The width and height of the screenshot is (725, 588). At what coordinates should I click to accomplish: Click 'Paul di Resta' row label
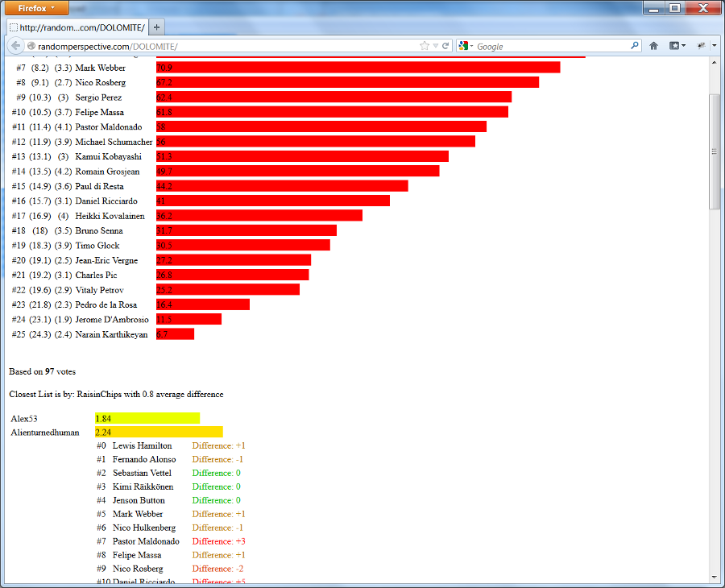[99, 186]
